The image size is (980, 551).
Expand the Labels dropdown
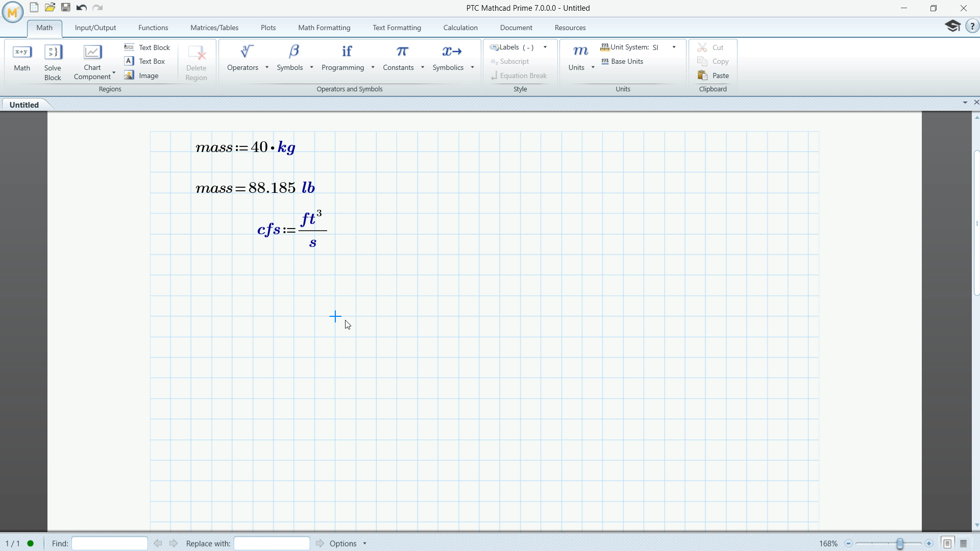[545, 47]
